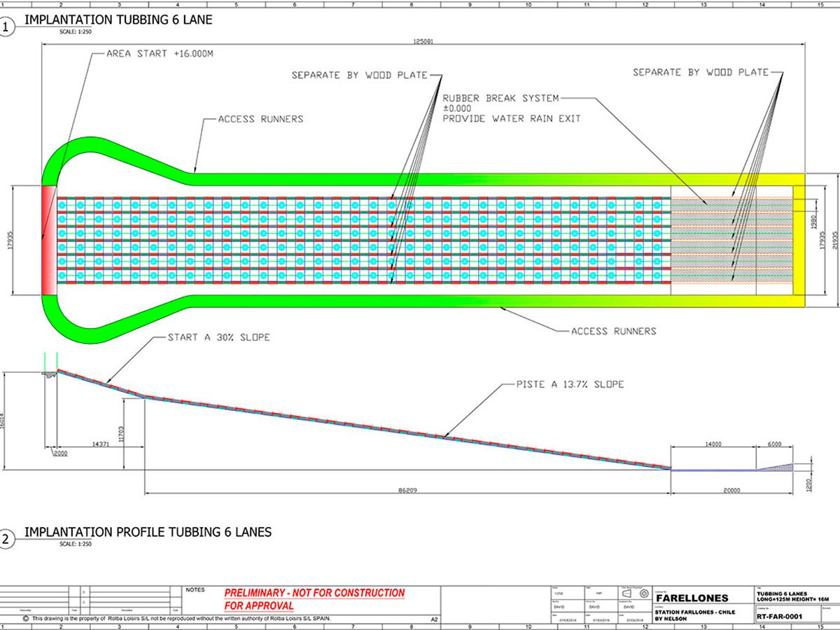Screen dimensions: 840x630
Task: Select the PISTE A 13.7% SLOPE callout
Action: point(570,384)
